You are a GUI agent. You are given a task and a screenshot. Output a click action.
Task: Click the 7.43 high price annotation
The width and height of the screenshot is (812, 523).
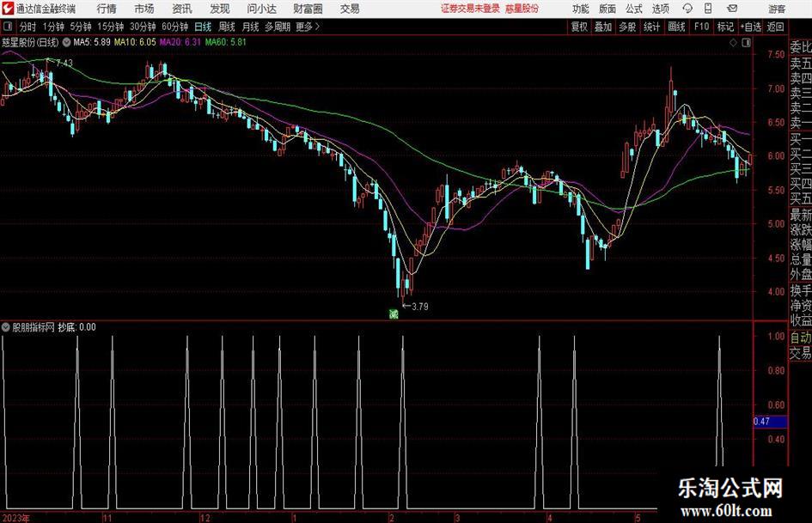point(64,64)
